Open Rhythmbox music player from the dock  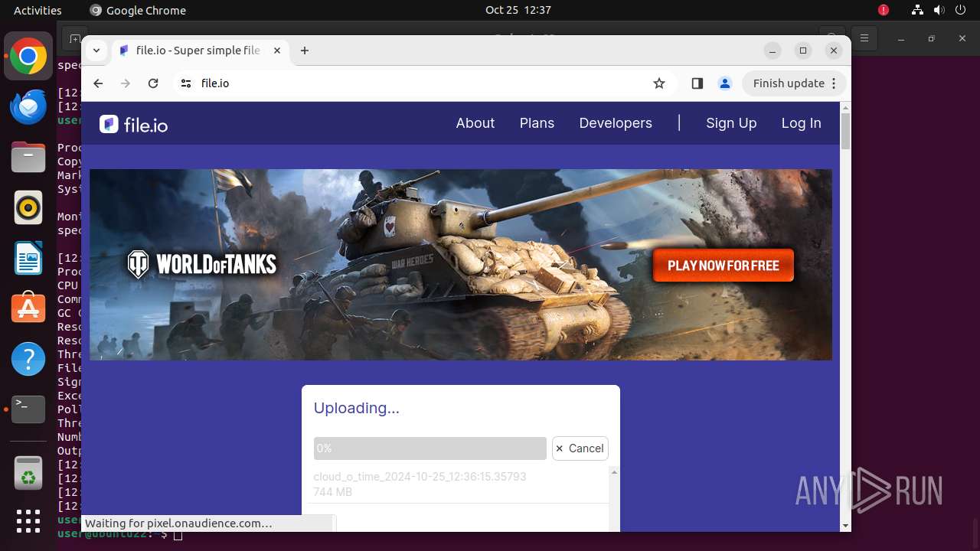[28, 207]
